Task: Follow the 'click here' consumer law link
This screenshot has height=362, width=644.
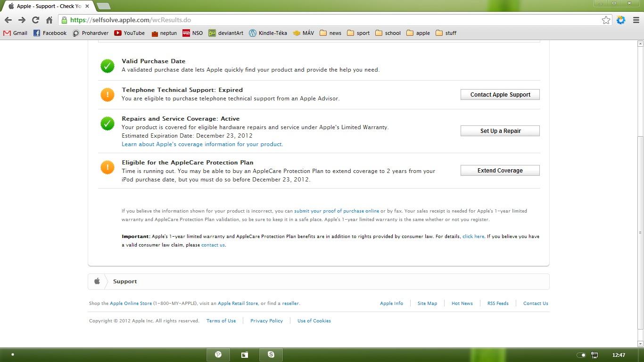Action: click(x=473, y=237)
